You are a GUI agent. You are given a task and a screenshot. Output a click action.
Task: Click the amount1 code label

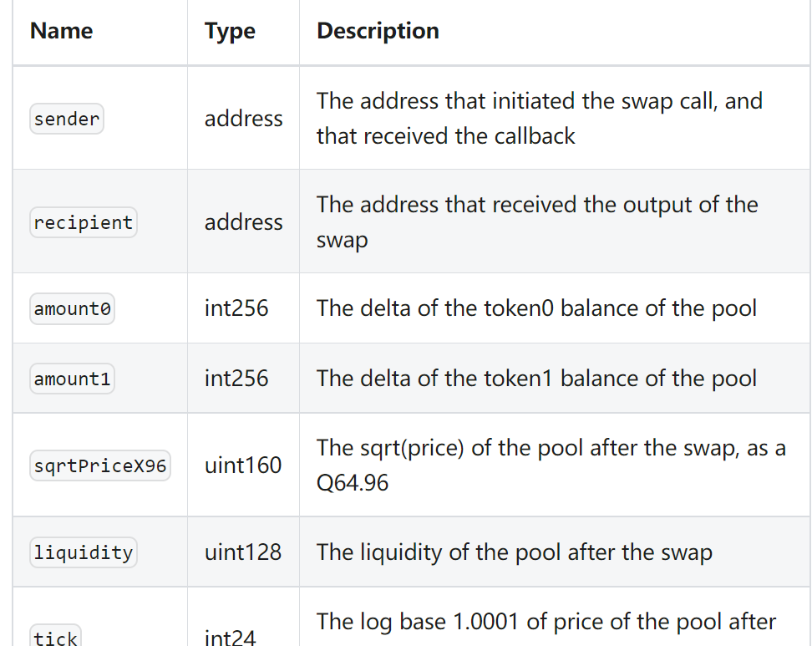tap(73, 379)
